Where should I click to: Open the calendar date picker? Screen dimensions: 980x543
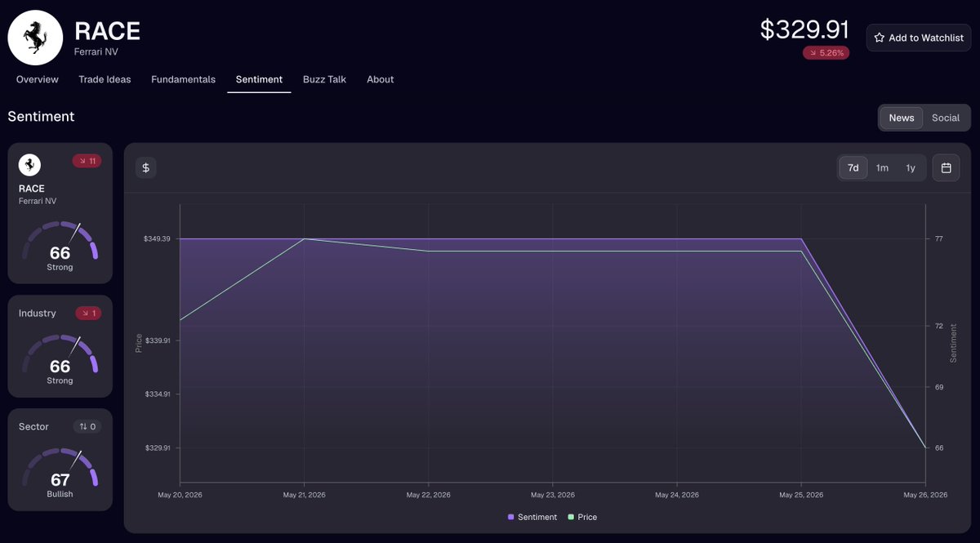click(x=946, y=167)
